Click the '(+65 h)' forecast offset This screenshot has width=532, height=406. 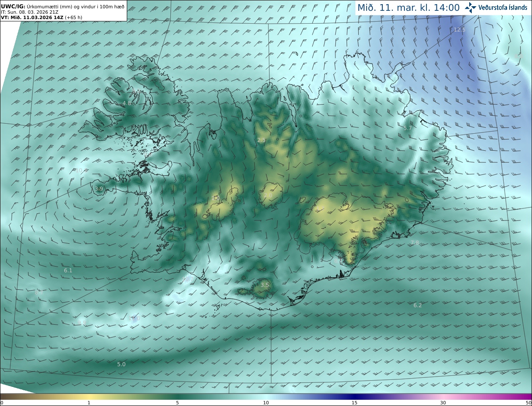[74, 17]
